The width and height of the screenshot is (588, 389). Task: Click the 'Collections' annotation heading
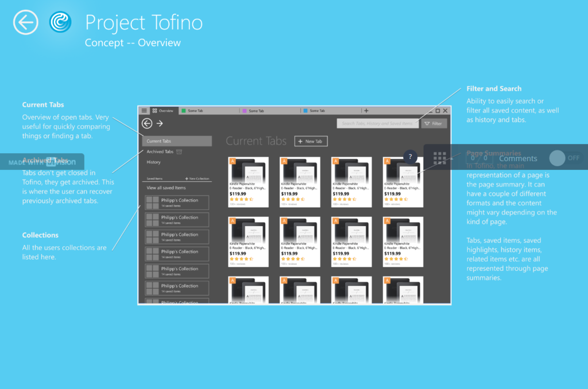40,235
